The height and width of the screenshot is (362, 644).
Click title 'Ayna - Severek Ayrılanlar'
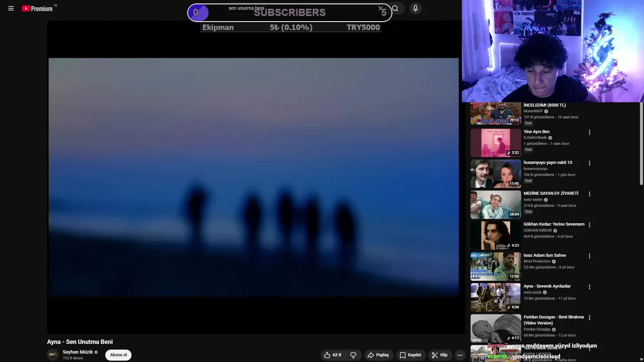point(547,286)
